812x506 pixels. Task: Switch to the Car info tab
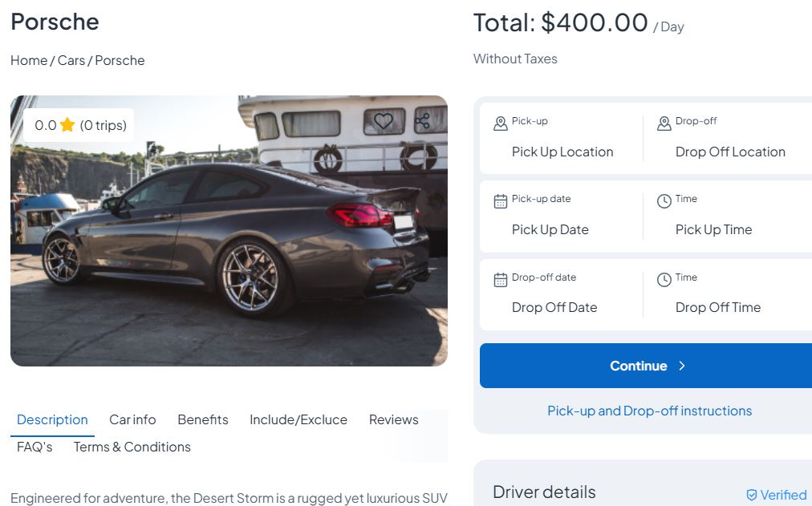pyautogui.click(x=132, y=419)
